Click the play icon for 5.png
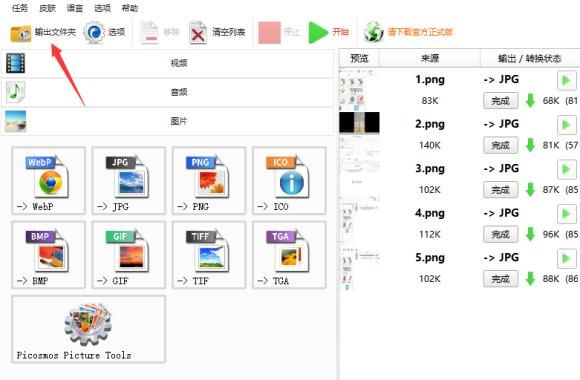The width and height of the screenshot is (580, 380). 566,258
